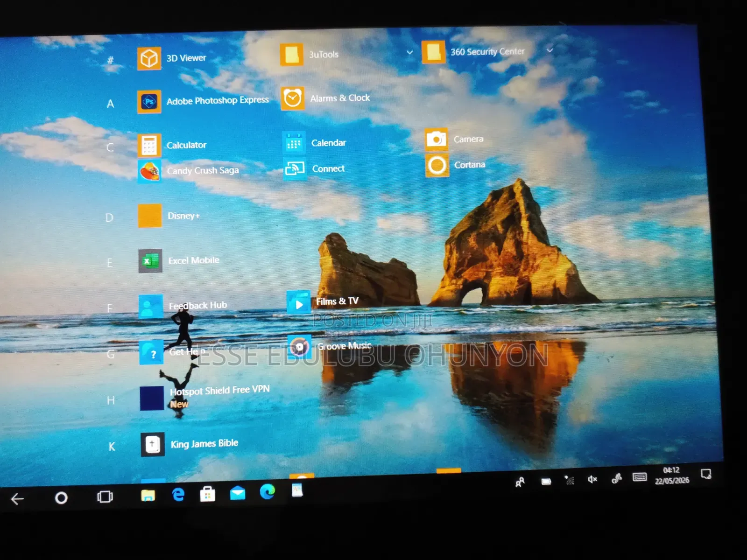747x560 pixels.
Task: Open Alarms & Clock
Action: [293, 98]
